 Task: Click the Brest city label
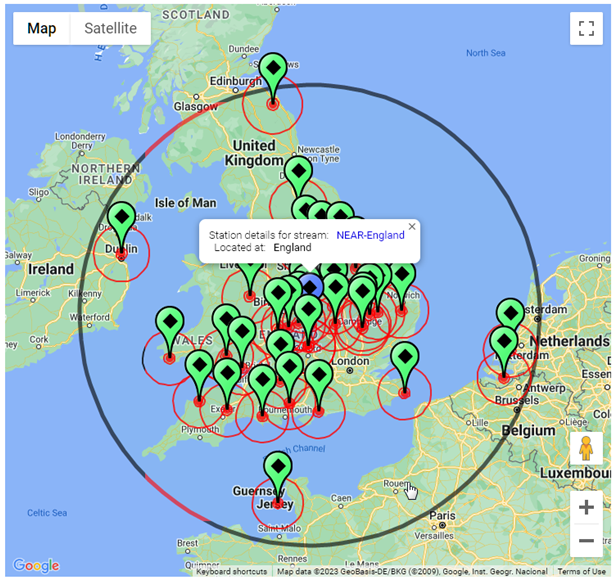187,543
